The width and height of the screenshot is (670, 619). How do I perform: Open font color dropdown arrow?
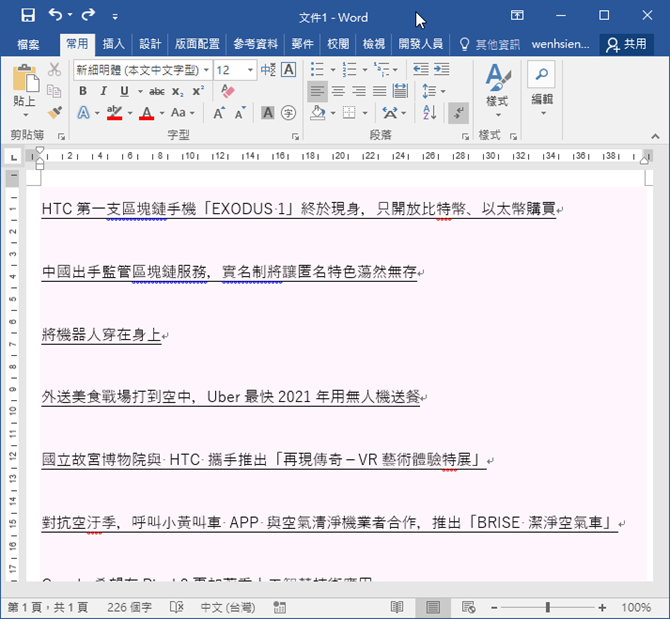[162, 113]
